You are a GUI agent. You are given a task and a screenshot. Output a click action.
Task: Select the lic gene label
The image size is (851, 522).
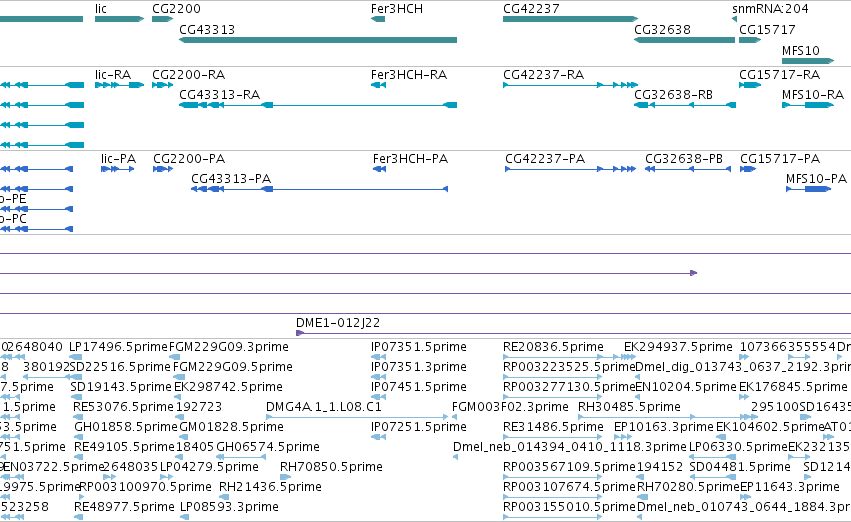(x=101, y=9)
